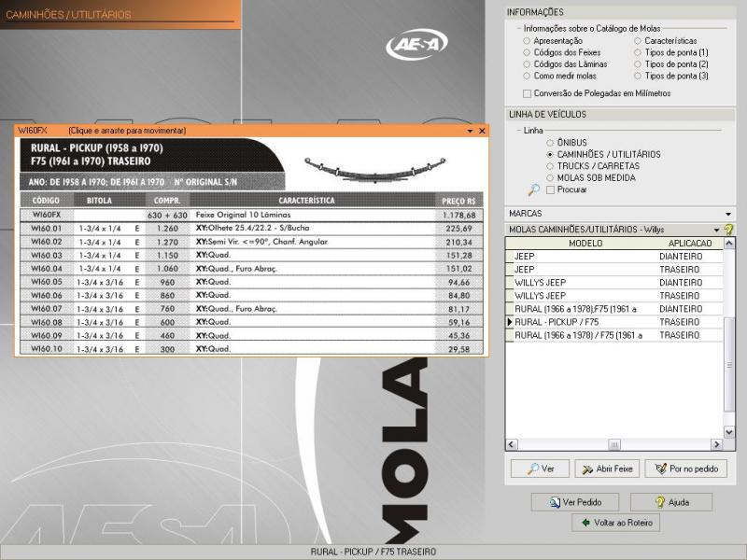Image resolution: width=747 pixels, height=560 pixels.
Task: Click the WI60.08 row
Action: tap(251, 322)
